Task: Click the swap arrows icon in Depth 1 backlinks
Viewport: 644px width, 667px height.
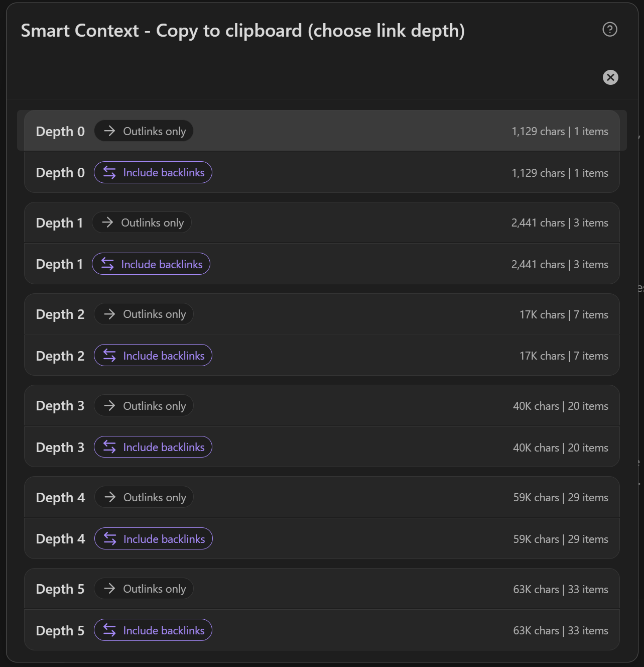Action: (x=107, y=264)
